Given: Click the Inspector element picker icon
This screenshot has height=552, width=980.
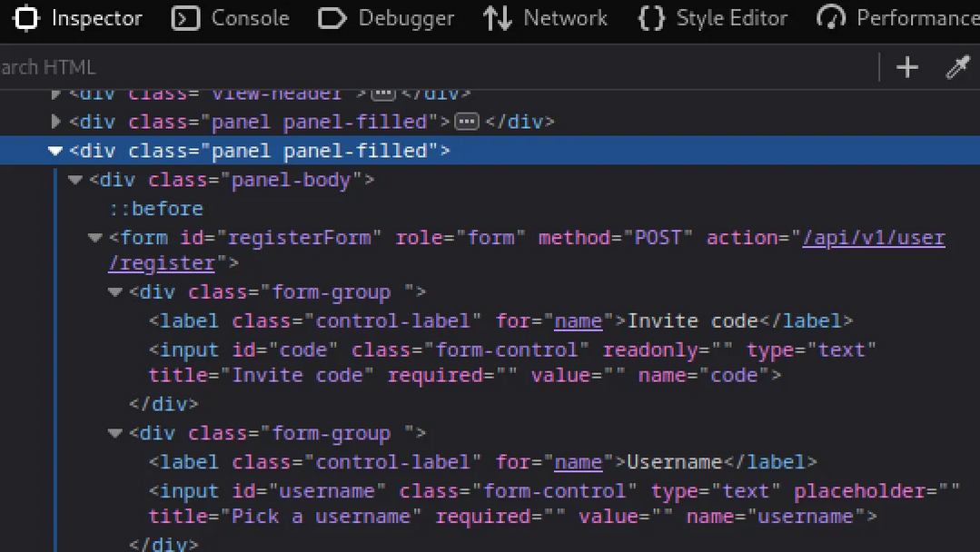Looking at the screenshot, I should (26, 18).
